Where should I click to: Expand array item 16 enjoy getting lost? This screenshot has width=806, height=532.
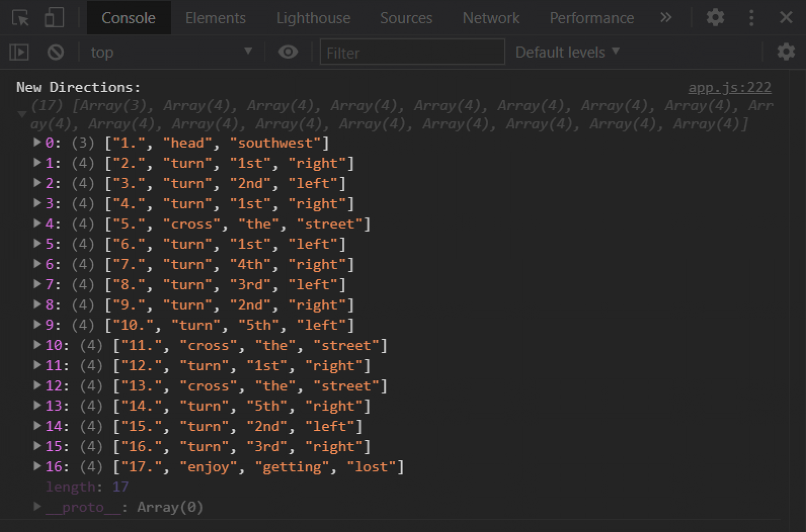tap(37, 466)
